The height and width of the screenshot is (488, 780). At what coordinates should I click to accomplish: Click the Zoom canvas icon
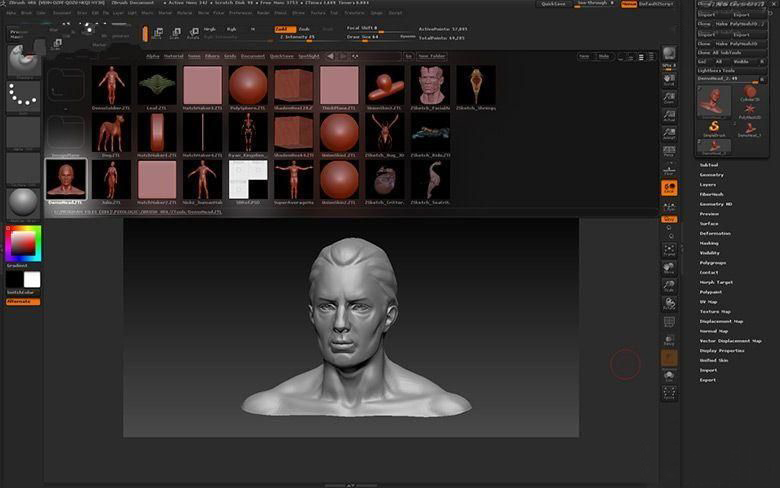(669, 98)
